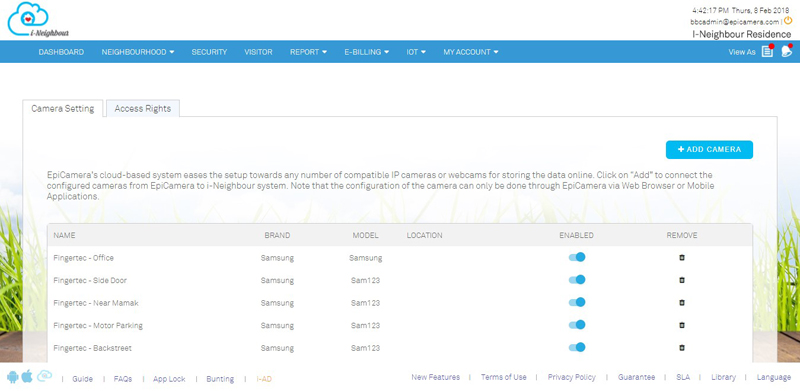
Task: Open the View As document icon
Action: 767,52
